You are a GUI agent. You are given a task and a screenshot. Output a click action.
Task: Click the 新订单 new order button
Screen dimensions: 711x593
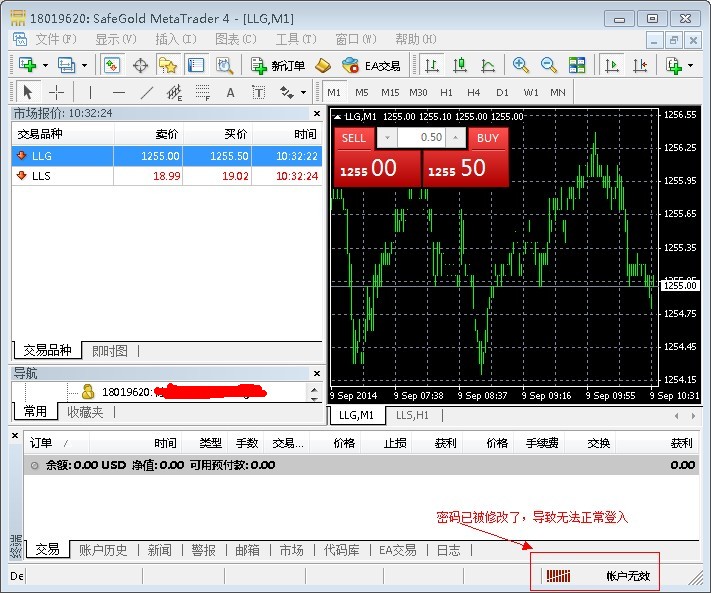278,66
